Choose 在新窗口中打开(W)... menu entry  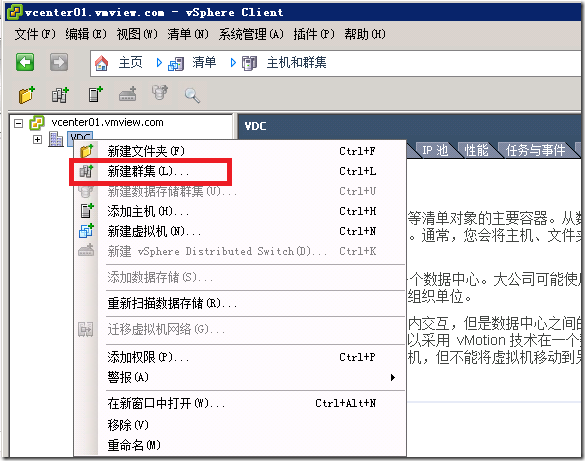click(241, 403)
